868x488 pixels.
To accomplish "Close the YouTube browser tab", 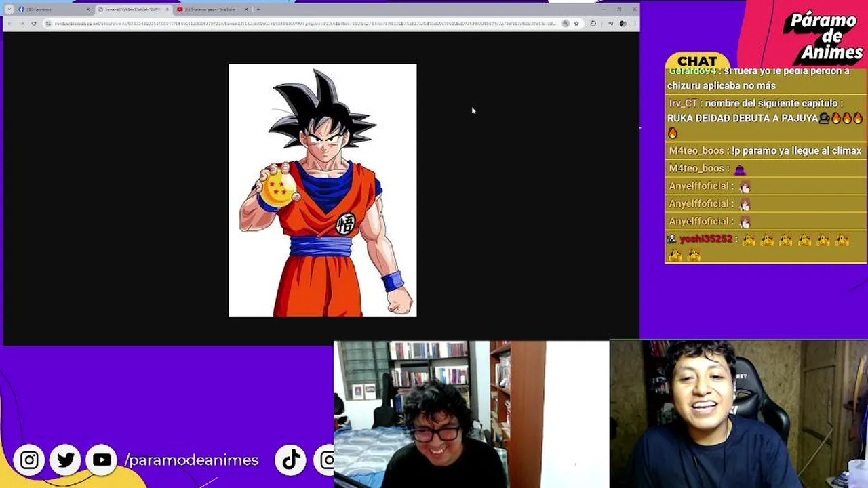I will pyautogui.click(x=246, y=9).
